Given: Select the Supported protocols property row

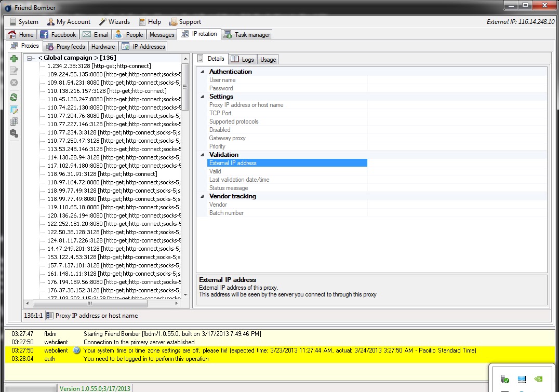Looking at the screenshot, I should tap(377, 121).
